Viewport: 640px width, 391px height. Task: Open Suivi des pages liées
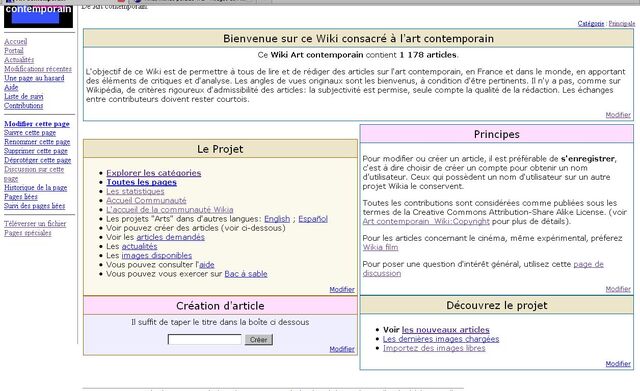click(34, 206)
